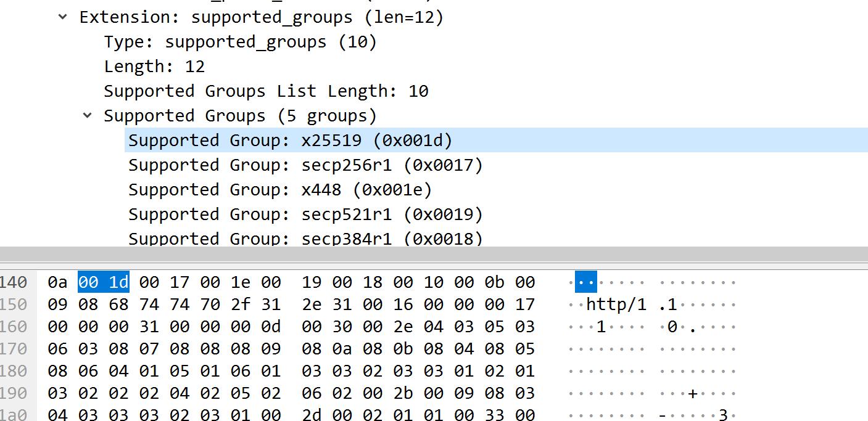Click the Length: 12 field
This screenshot has width=868, height=421.
pyautogui.click(x=154, y=67)
